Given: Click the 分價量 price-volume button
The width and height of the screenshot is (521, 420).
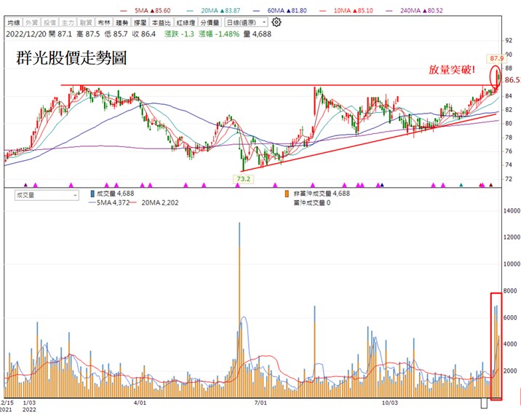Looking at the screenshot, I should (x=210, y=23).
